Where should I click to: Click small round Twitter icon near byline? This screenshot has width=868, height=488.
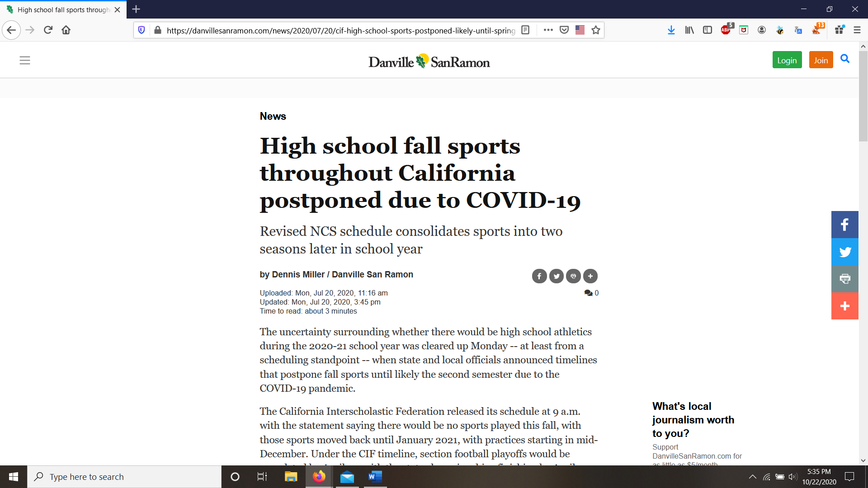(x=556, y=276)
